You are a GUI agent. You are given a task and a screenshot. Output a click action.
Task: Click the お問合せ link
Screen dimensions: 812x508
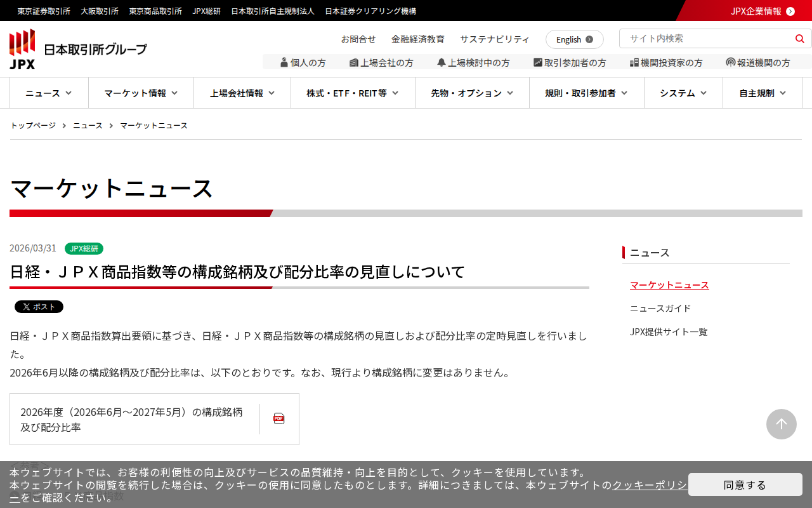point(358,39)
